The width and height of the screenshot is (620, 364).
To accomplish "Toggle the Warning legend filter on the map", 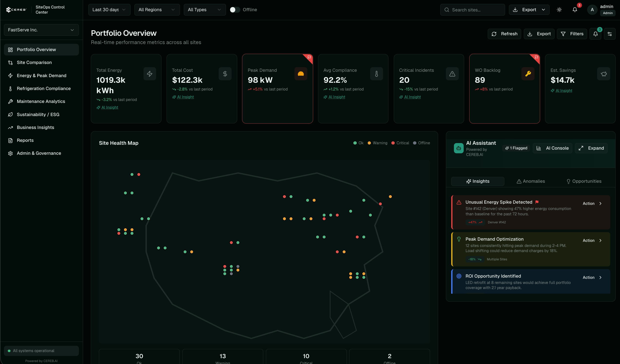I will tap(377, 143).
